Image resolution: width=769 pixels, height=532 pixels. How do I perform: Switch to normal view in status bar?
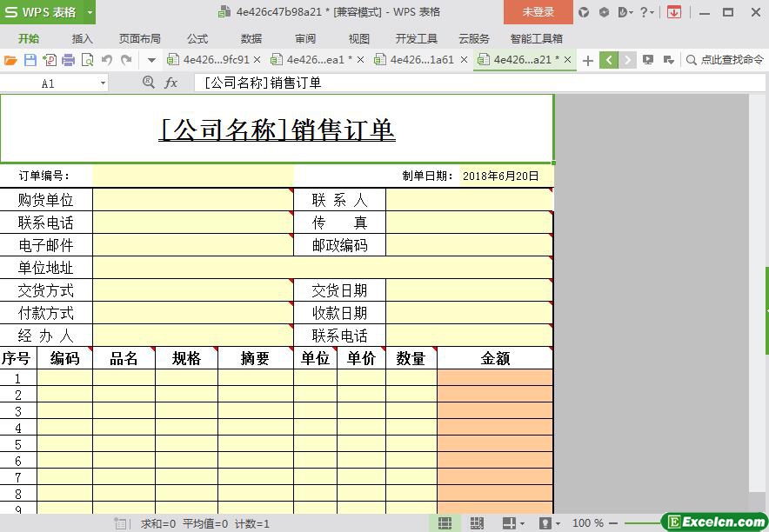click(445, 523)
